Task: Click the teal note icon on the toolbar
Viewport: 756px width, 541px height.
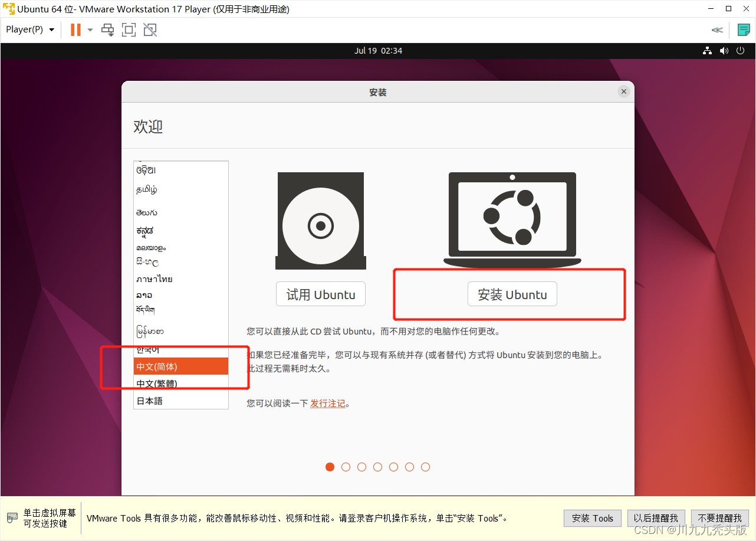Action: click(x=744, y=29)
